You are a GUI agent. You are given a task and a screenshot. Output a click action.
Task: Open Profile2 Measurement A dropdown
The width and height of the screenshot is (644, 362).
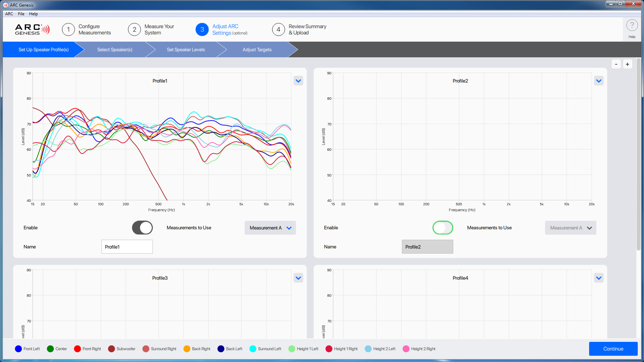coord(571,228)
